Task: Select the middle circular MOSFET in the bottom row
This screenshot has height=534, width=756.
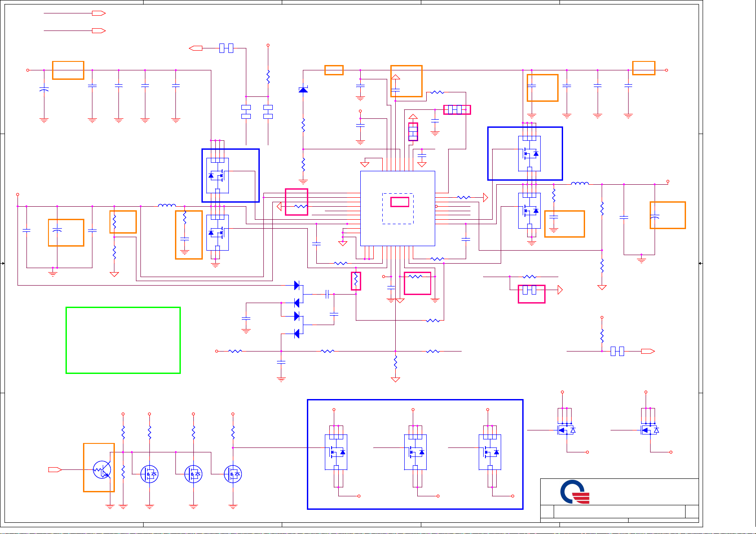Action: 193,474
